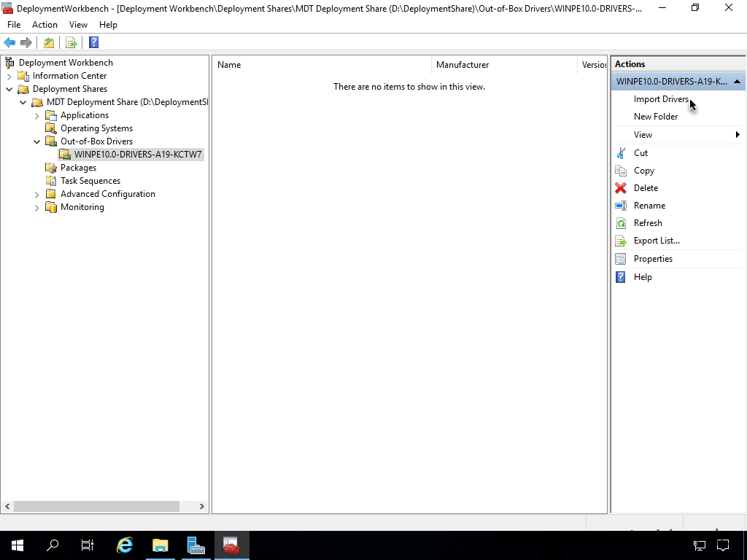Viewport: 747px width, 560px height.
Task: Open Internet Explorer from the taskbar
Action: pyautogui.click(x=125, y=545)
